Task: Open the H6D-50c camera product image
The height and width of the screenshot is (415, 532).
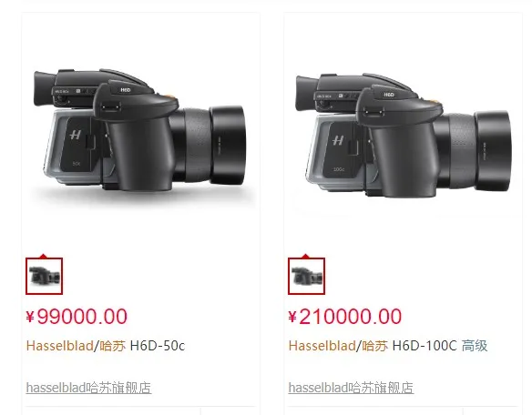Action: [140, 130]
